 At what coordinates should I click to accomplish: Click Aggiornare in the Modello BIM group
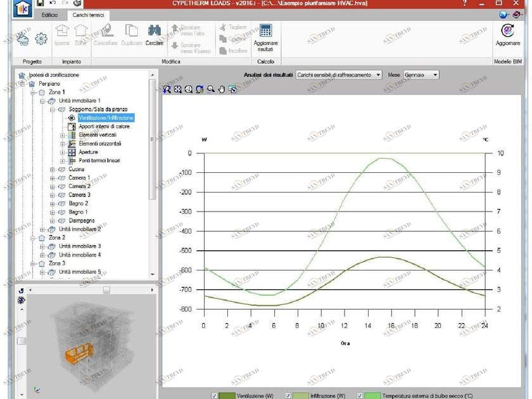pyautogui.click(x=507, y=31)
